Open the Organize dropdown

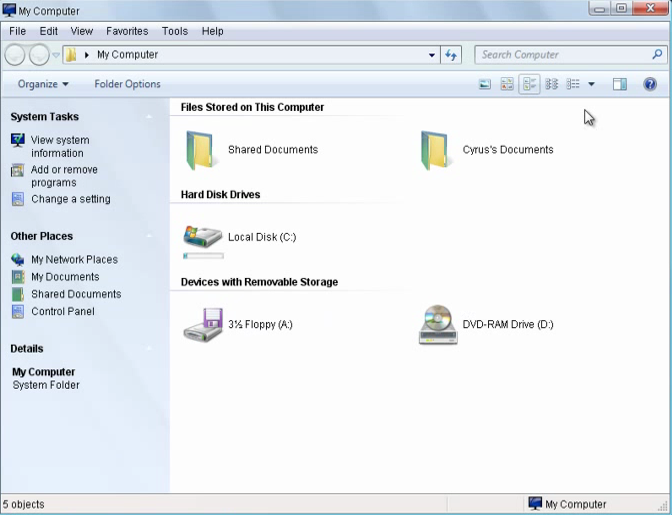(43, 84)
